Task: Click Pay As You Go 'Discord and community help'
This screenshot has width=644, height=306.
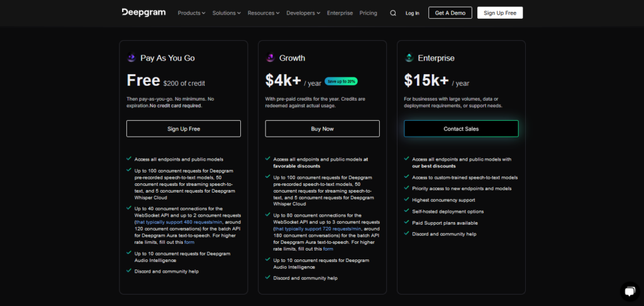Action: pos(166,271)
